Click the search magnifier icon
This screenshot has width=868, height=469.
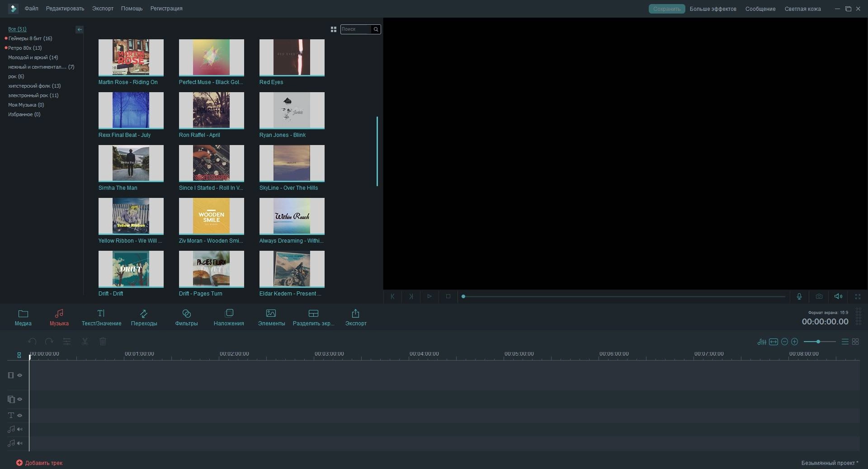pyautogui.click(x=376, y=29)
